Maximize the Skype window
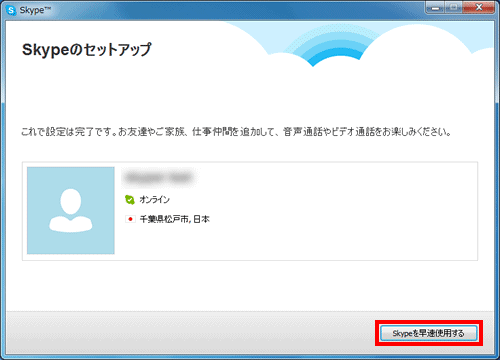The image size is (500, 360). pyautogui.click(x=454, y=7)
